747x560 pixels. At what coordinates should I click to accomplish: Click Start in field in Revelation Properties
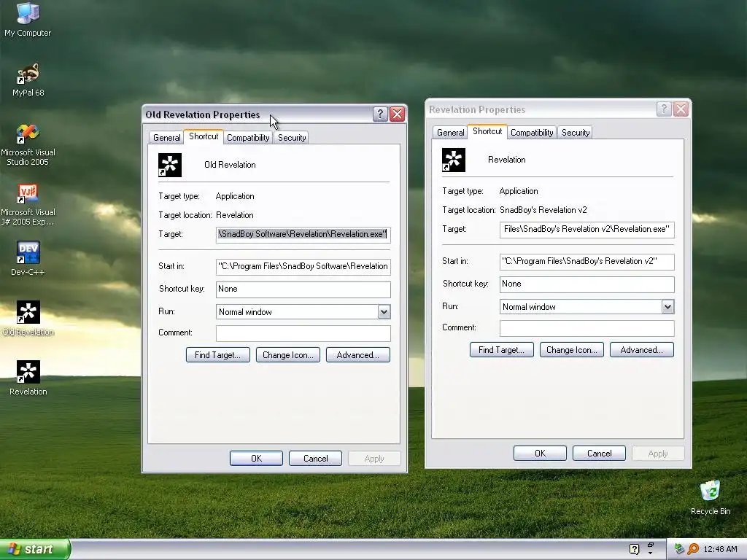tap(587, 262)
